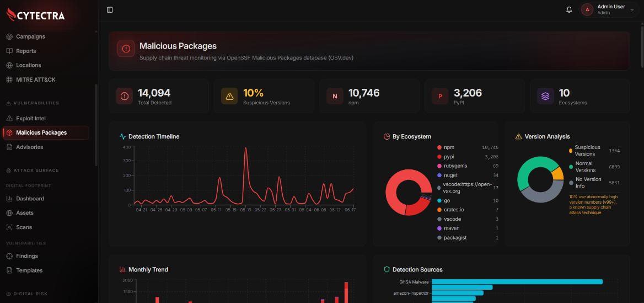The image size is (644, 303).
Task: Click the Dashboard bar chart icon
Action: 9,199
